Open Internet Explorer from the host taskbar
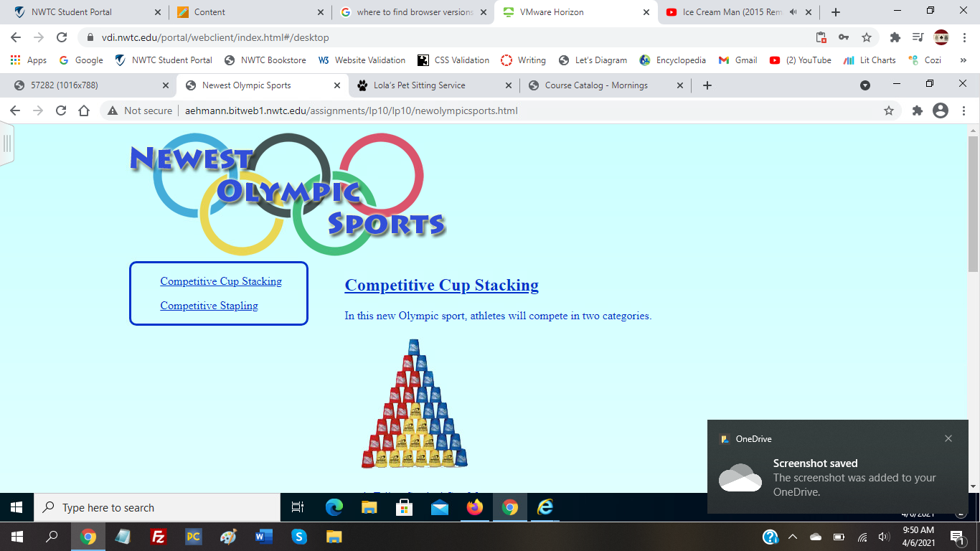 point(545,508)
